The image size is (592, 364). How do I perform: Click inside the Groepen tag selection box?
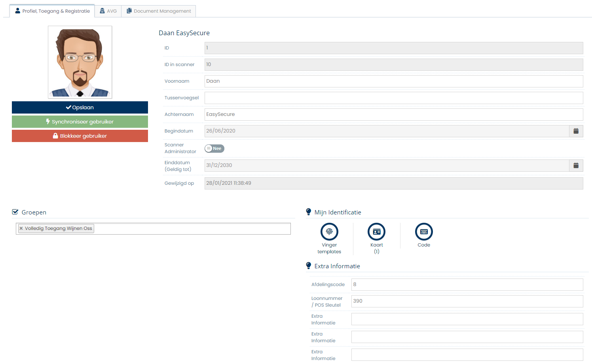coord(153,229)
